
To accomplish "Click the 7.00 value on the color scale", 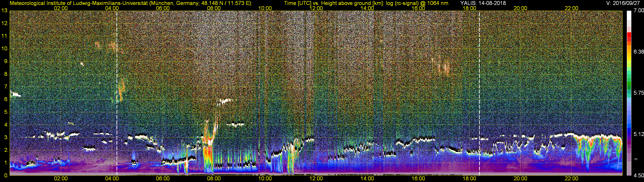I will click(x=639, y=11).
